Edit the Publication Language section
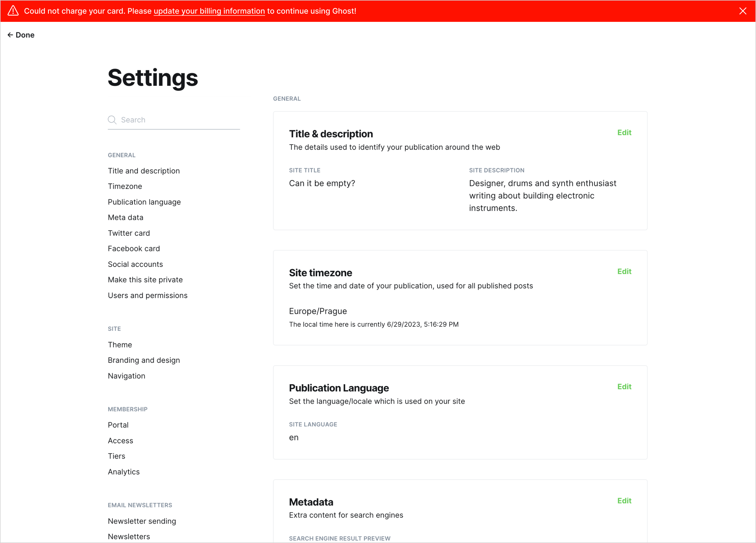Image resolution: width=756 pixels, height=543 pixels. [x=624, y=386]
